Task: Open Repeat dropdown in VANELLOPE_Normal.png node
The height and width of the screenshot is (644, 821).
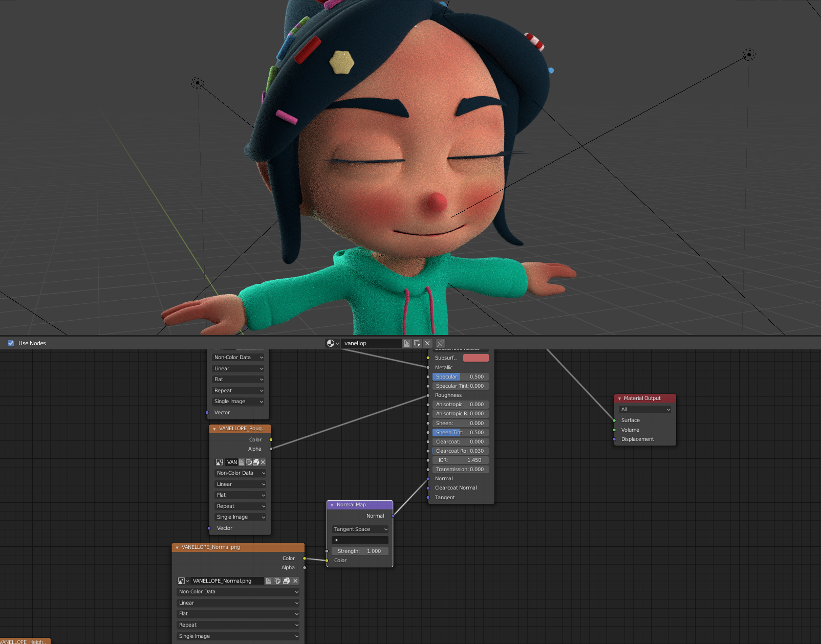Action: 238,625
